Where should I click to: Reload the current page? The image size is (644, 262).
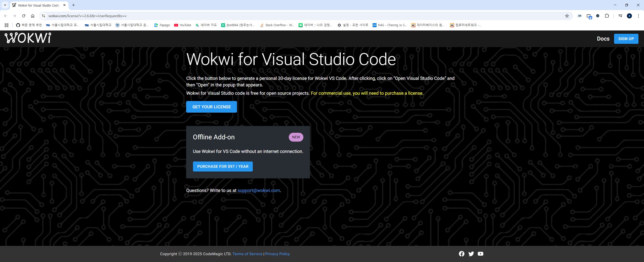click(24, 16)
